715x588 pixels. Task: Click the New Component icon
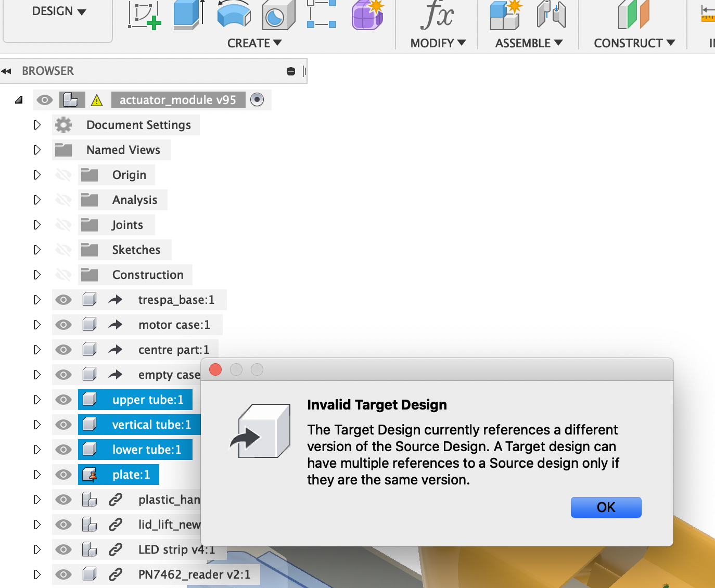506,15
